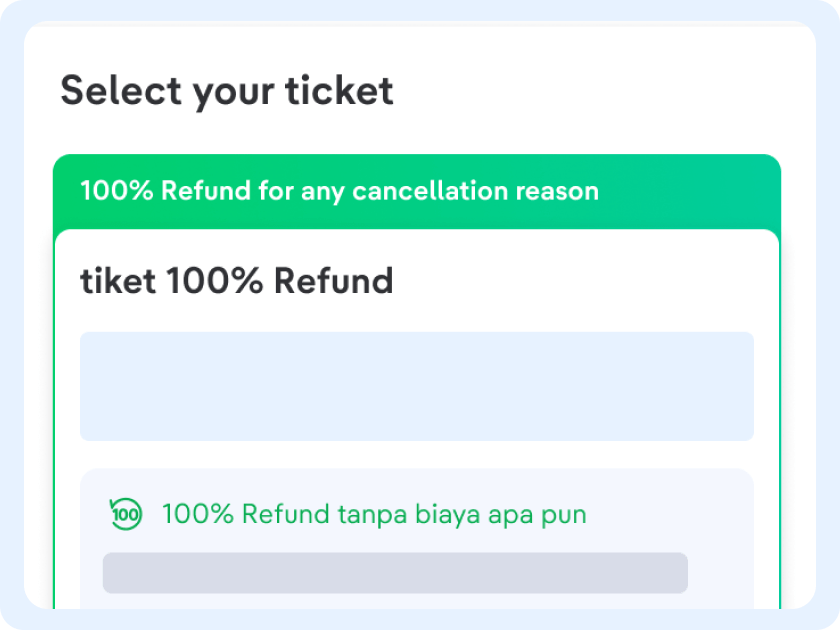This screenshot has width=840, height=630.
Task: Click "100% Refund" at the banner start
Action: pyautogui.click(x=165, y=190)
